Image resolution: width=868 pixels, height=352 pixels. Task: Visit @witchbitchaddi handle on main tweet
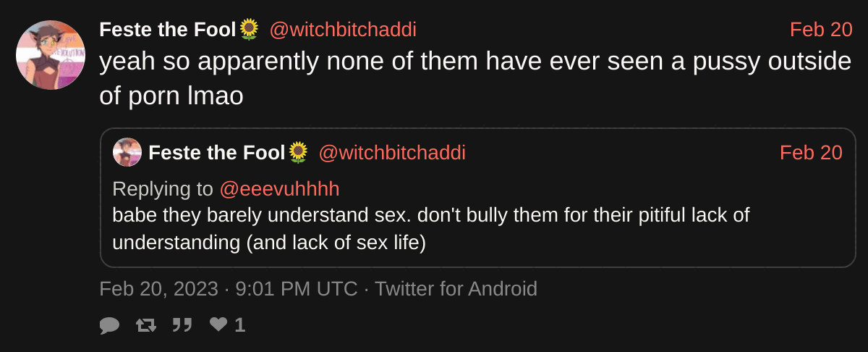(343, 30)
